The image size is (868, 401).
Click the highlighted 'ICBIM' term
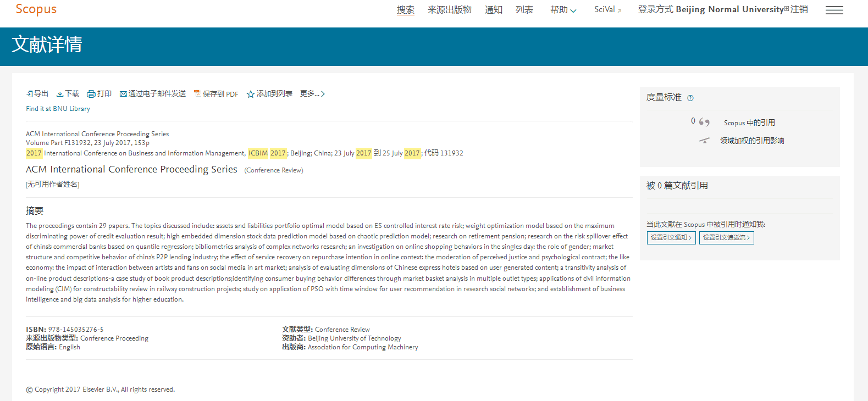(x=258, y=153)
